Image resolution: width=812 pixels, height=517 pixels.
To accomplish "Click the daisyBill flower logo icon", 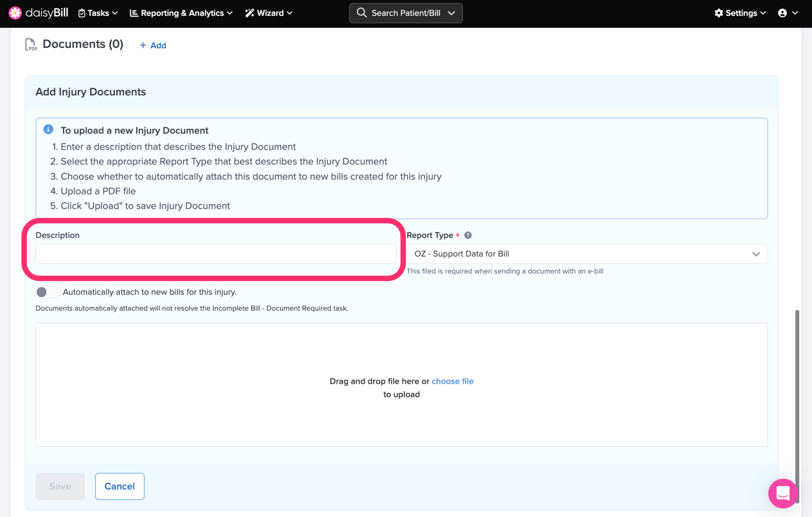I will (x=15, y=13).
